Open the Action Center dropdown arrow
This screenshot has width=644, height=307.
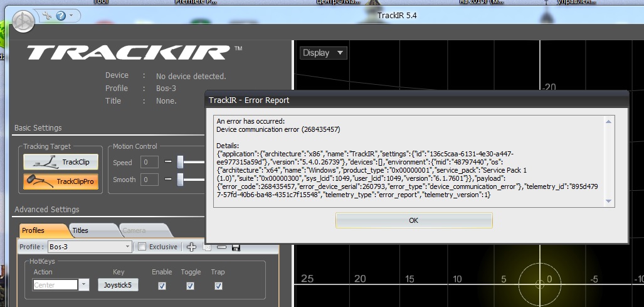[84, 285]
